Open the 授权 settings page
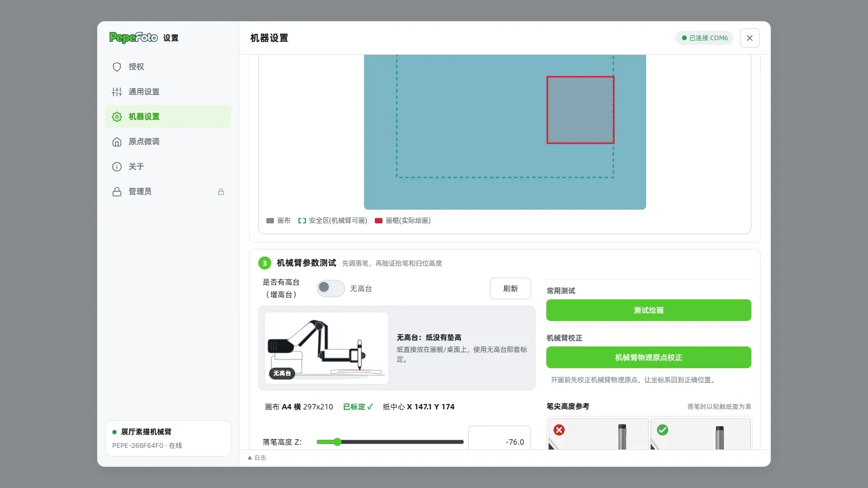The width and height of the screenshot is (868, 488). tap(168, 67)
